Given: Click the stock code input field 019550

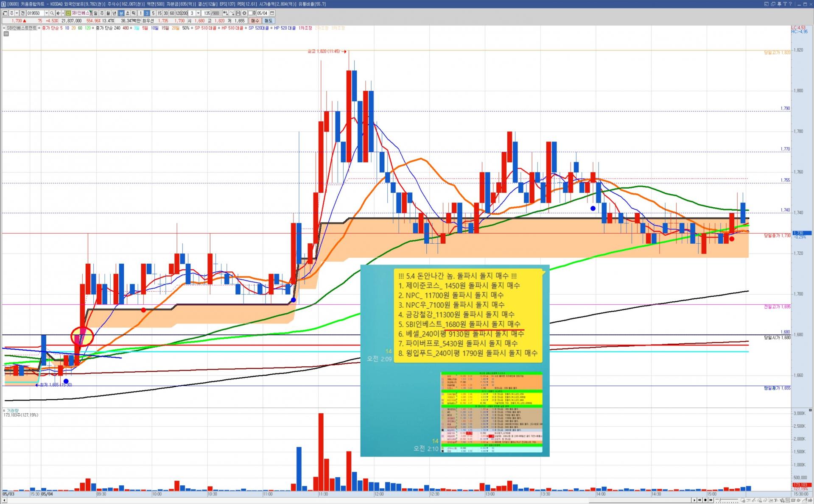Looking at the screenshot, I should 35,13.
